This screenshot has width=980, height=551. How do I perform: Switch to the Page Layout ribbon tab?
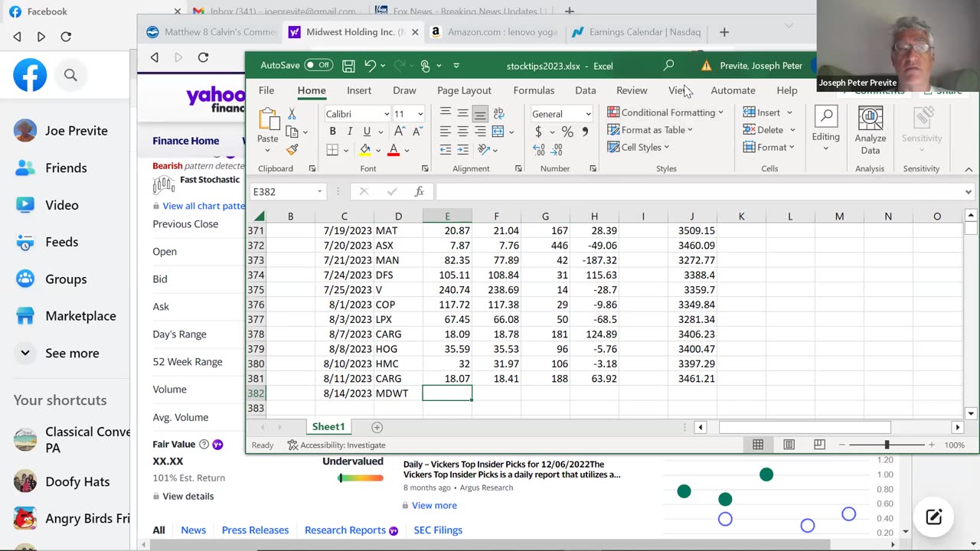coord(464,90)
